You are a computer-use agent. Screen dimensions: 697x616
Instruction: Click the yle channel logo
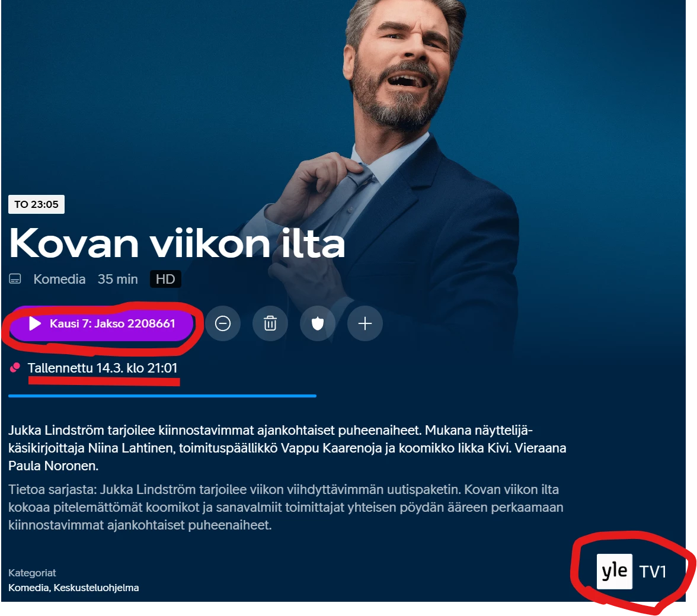[x=614, y=571]
